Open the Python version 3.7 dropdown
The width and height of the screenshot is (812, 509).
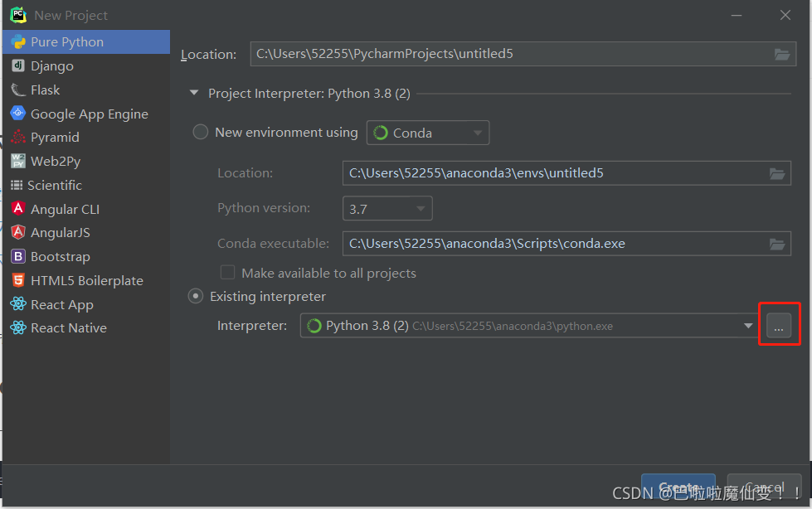(x=387, y=209)
